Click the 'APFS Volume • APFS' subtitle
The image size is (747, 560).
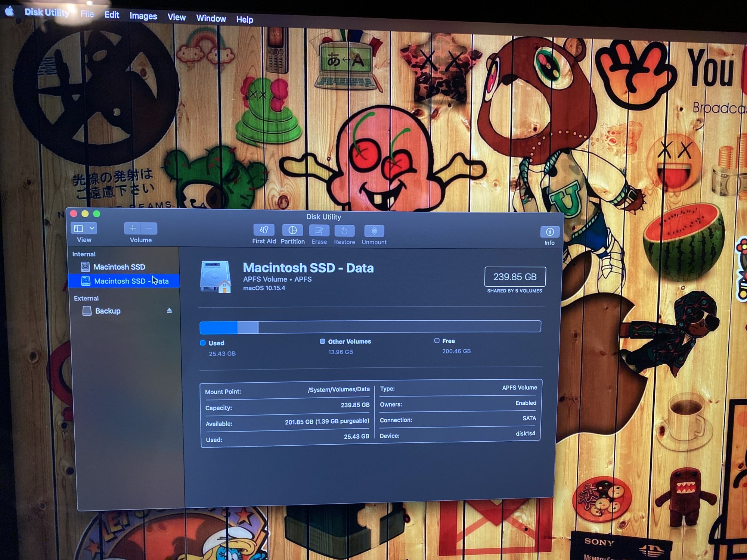pos(277,279)
